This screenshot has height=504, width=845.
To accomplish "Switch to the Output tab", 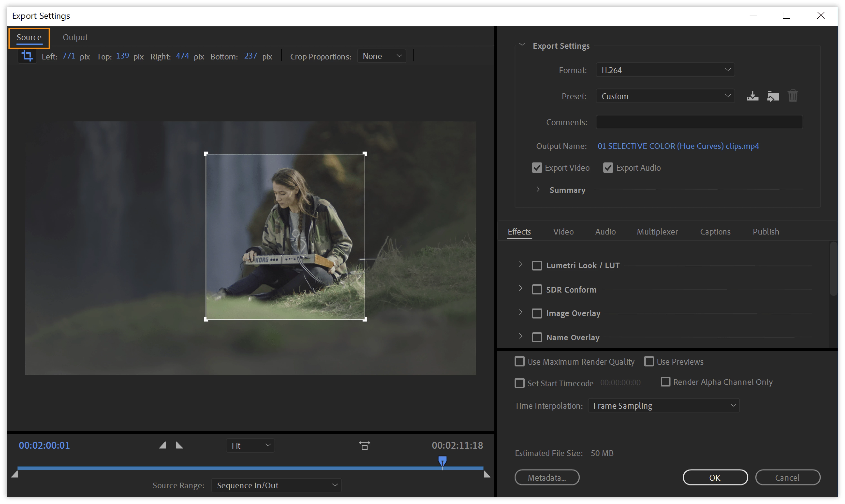I will (75, 37).
